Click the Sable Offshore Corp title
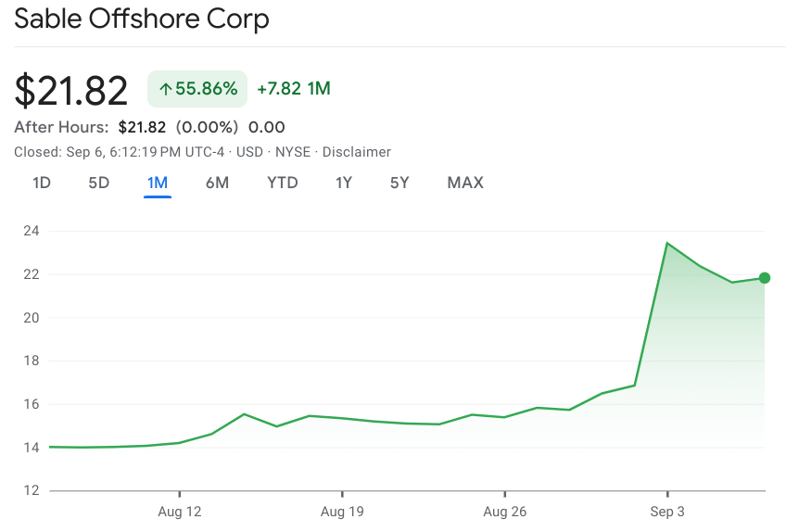The height and width of the screenshot is (532, 786). 142,19
